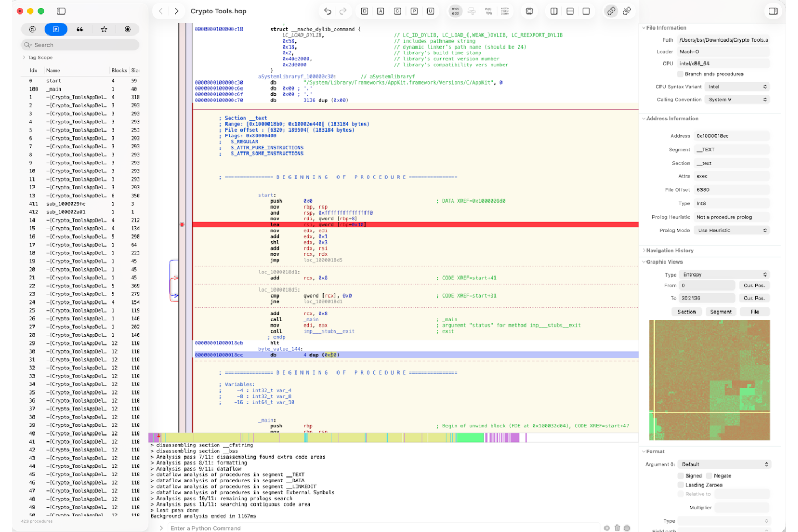This screenshot has height=532, width=798.
Task: Click the entropy graph thumbnail
Action: pyautogui.click(x=709, y=380)
